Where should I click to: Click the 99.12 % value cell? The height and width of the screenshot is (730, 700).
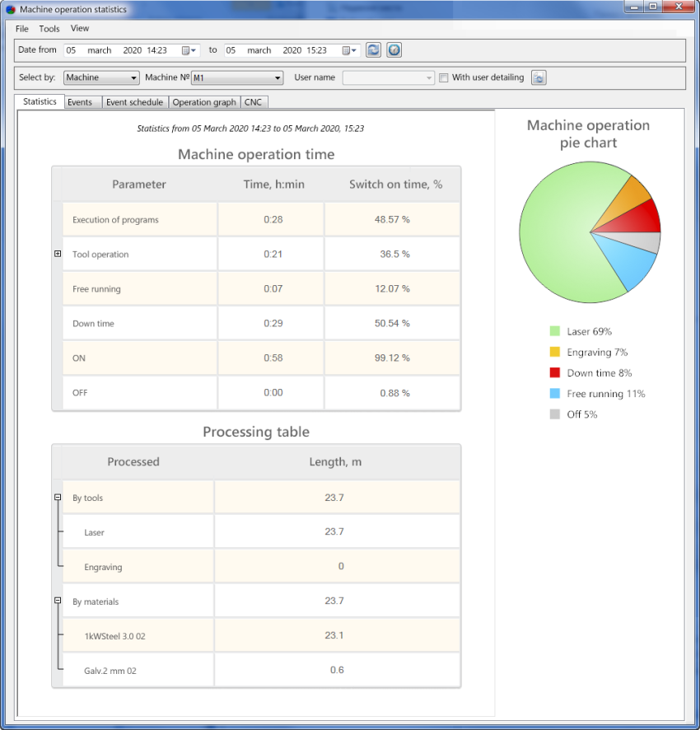point(392,358)
